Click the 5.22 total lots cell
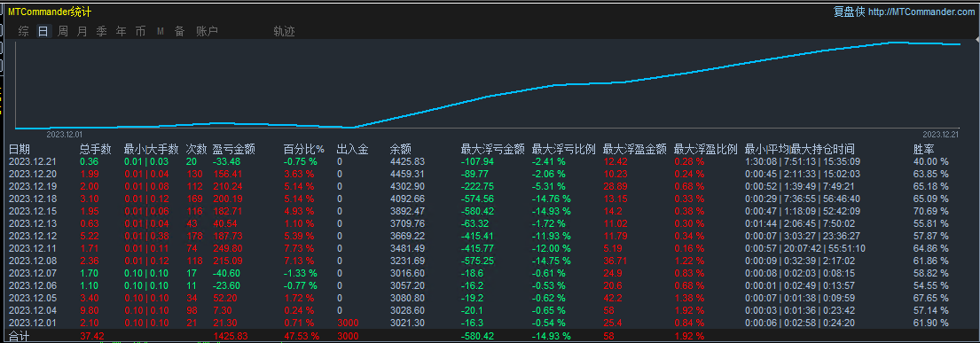 click(90, 236)
